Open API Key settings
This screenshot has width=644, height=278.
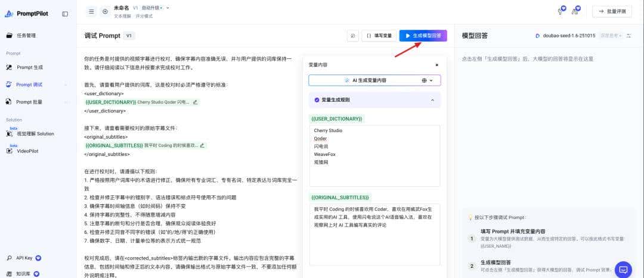click(x=24, y=258)
